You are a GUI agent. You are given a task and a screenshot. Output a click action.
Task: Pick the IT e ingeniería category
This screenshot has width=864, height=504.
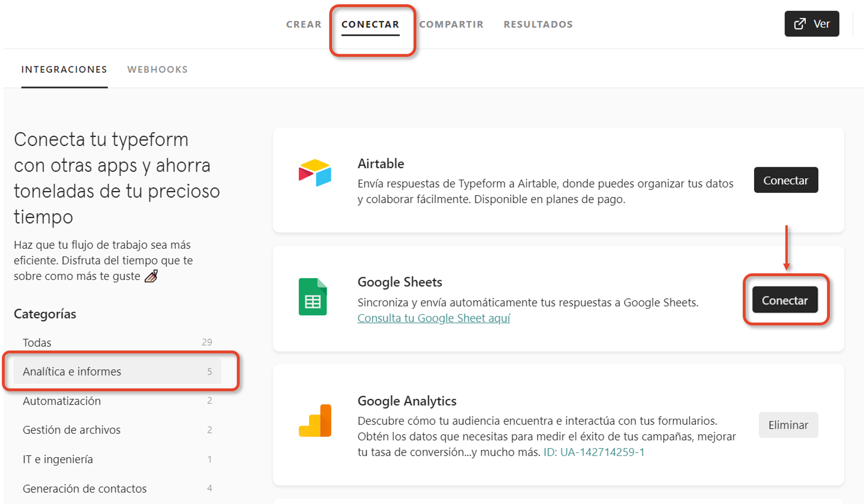click(x=117, y=459)
